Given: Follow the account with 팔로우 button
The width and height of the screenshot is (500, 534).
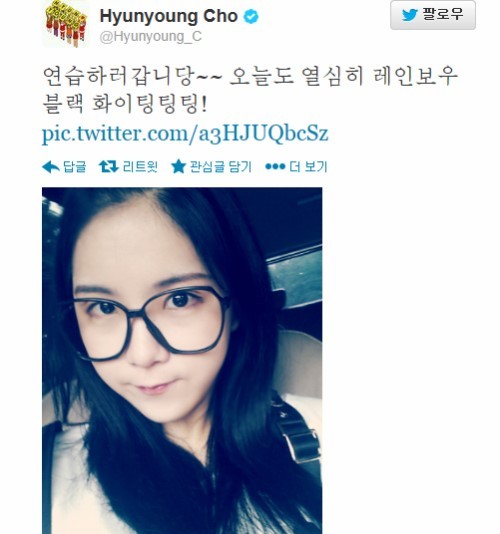Looking at the screenshot, I should pyautogui.click(x=433, y=15).
